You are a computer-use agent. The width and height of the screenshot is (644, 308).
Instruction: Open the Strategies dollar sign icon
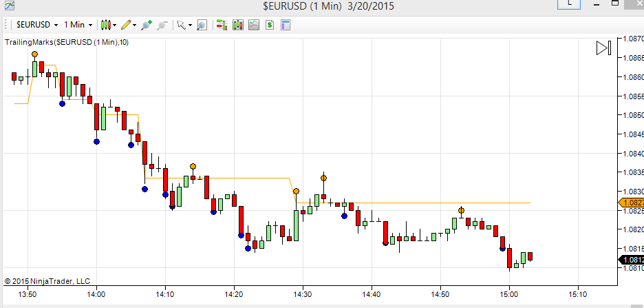(x=270, y=25)
